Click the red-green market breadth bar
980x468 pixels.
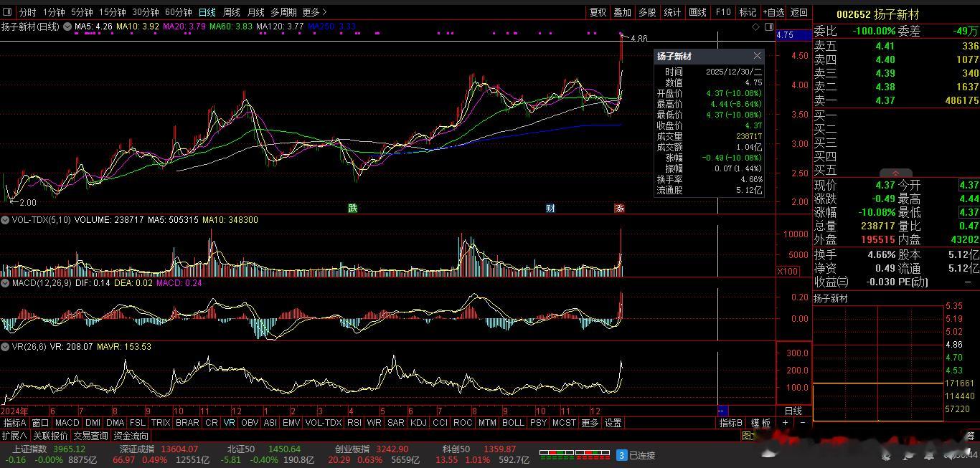click(575, 454)
